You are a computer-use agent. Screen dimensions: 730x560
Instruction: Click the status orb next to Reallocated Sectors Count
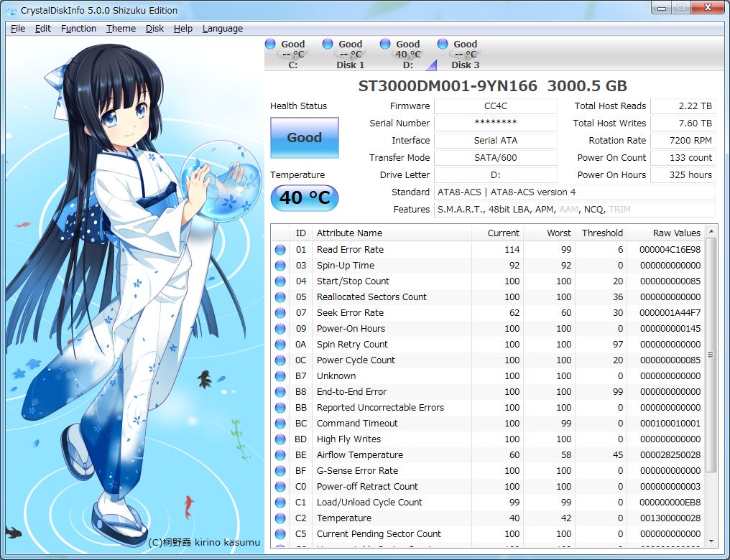click(281, 297)
